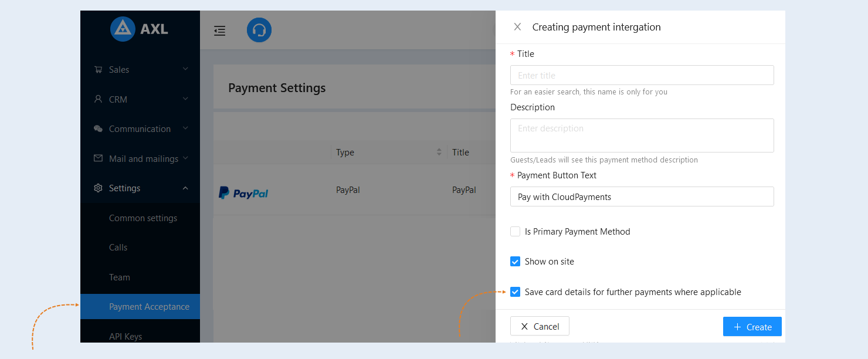Click the Payment Settings heading
The image size is (868, 359).
point(277,88)
